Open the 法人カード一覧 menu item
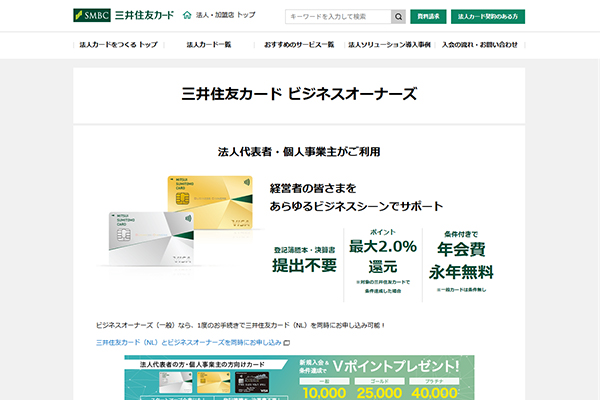The height and width of the screenshot is (400, 600). tap(209, 45)
